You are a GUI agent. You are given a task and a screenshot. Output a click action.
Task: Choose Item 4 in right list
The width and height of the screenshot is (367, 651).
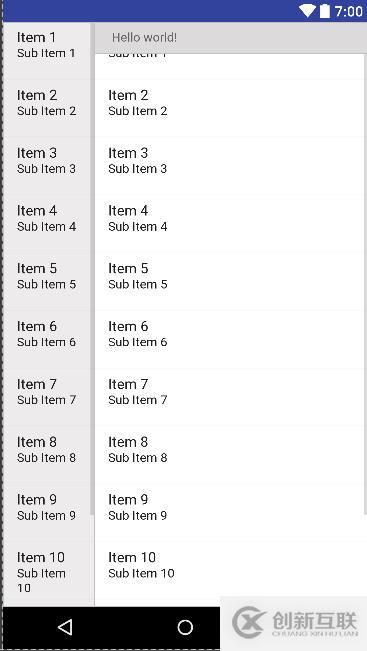(x=229, y=223)
